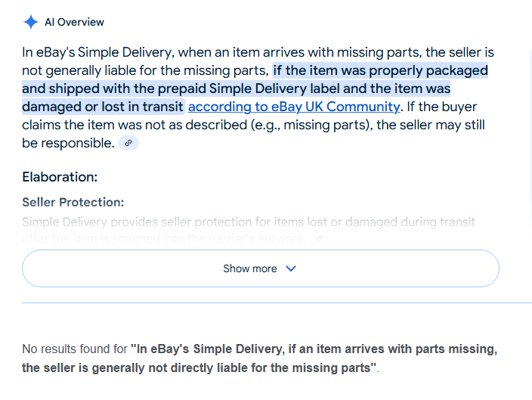Viewport: 532px width, 400px height.
Task: Expand the overview using the Show more chevron
Action: coord(291,268)
